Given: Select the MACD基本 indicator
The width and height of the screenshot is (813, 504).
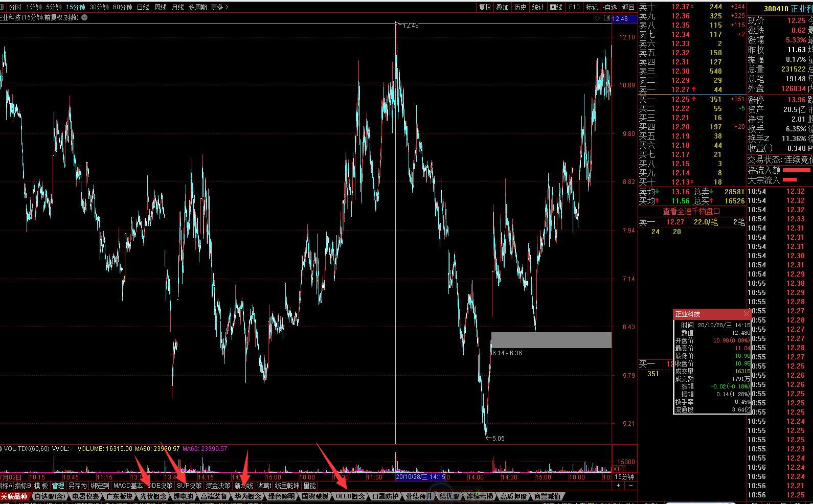Looking at the screenshot, I should click(x=128, y=486).
